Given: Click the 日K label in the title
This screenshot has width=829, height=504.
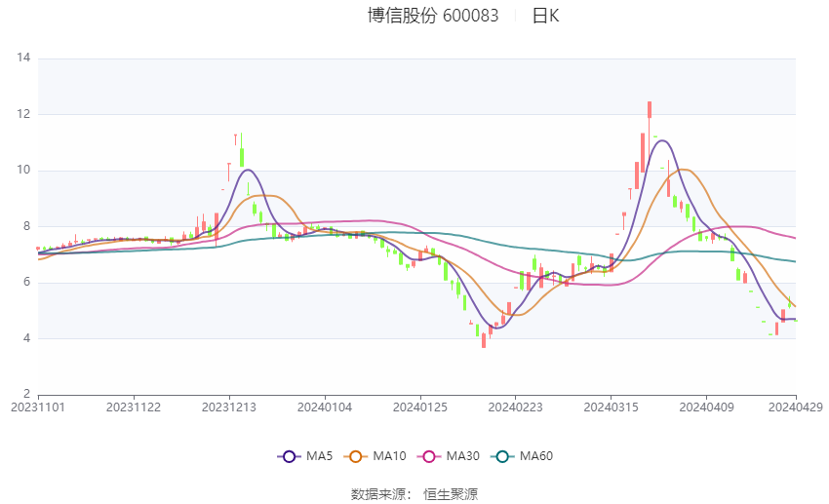Looking at the screenshot, I should (x=545, y=16).
